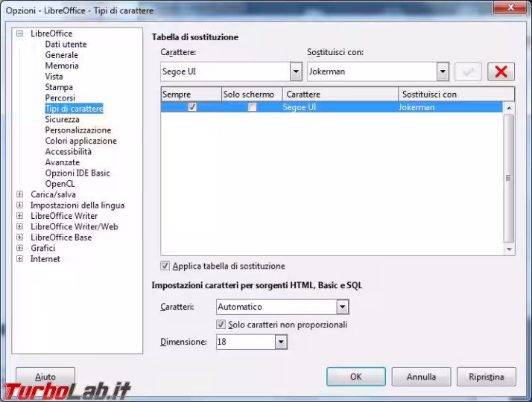Select OpenCL in the tree
532x402 pixels.
click(60, 184)
